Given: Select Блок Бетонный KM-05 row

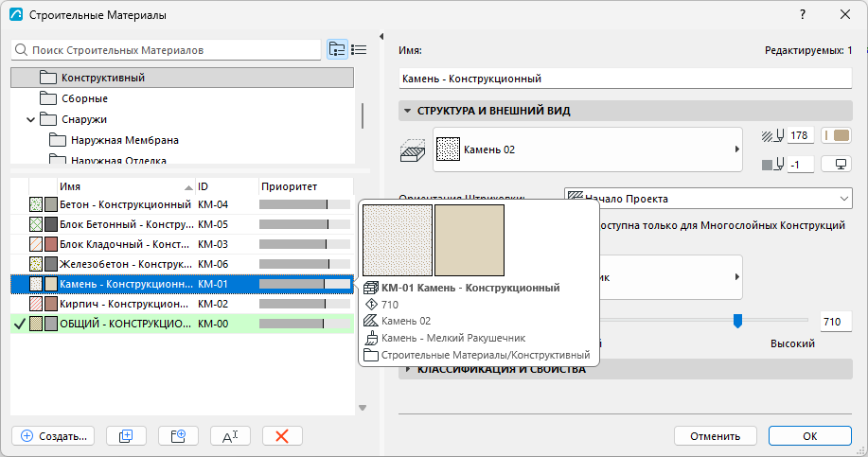Looking at the screenshot, I should point(182,224).
